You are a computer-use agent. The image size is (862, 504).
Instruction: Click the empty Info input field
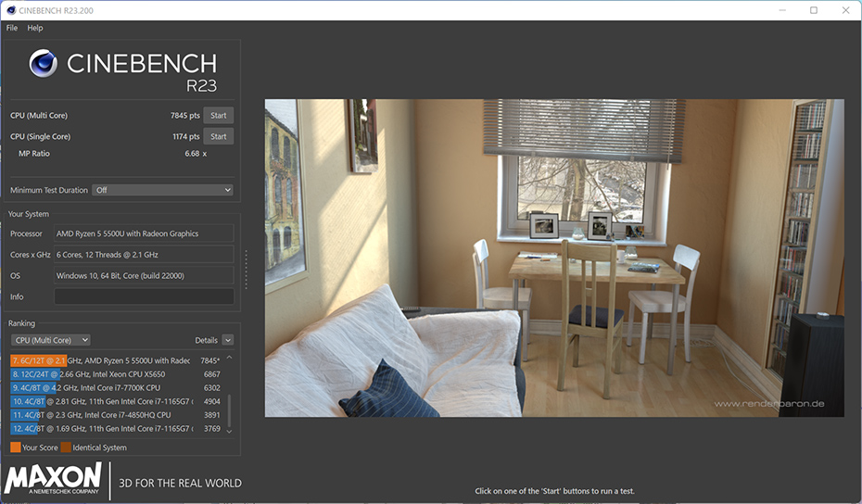[x=144, y=296]
